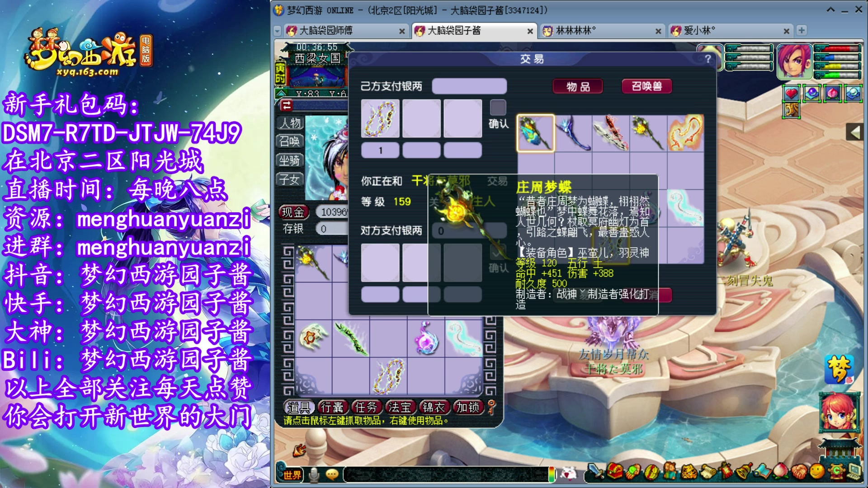Open the 人物 character side tab
This screenshot has height=488, width=868.
pos(290,123)
